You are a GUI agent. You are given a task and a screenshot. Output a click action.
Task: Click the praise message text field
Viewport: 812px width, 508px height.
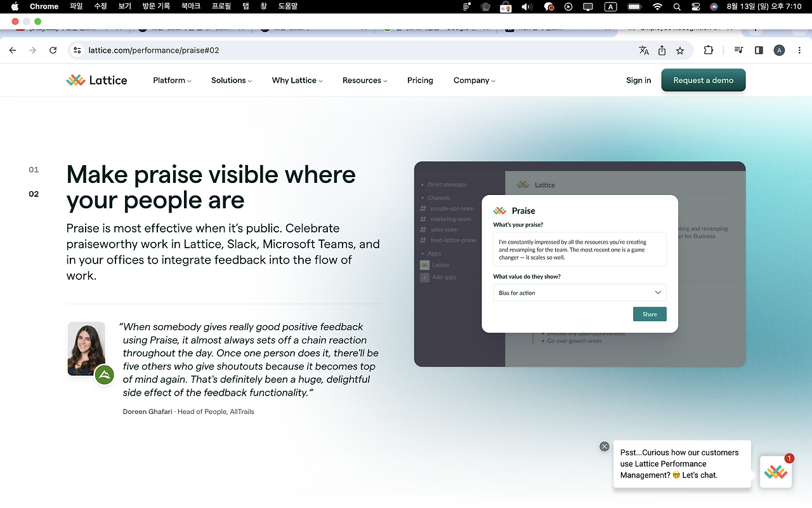580,250
